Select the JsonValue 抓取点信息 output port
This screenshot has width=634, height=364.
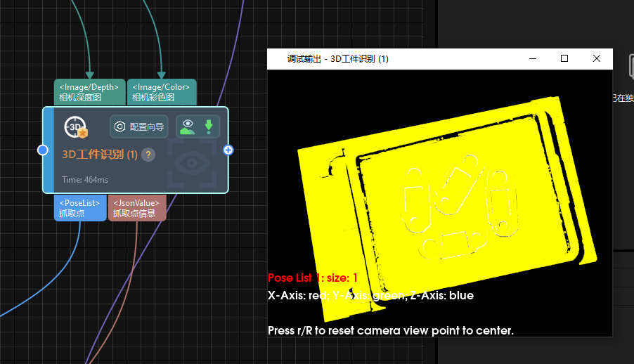tap(137, 208)
